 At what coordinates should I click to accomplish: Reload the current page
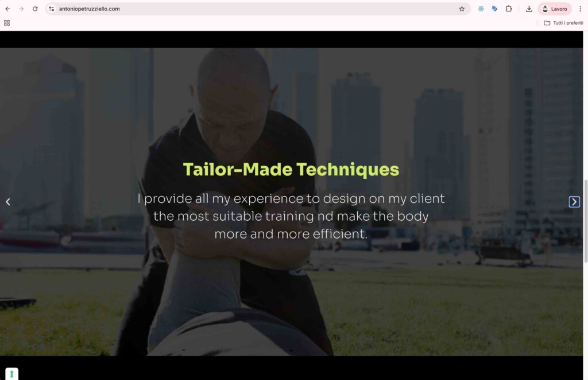pos(35,9)
